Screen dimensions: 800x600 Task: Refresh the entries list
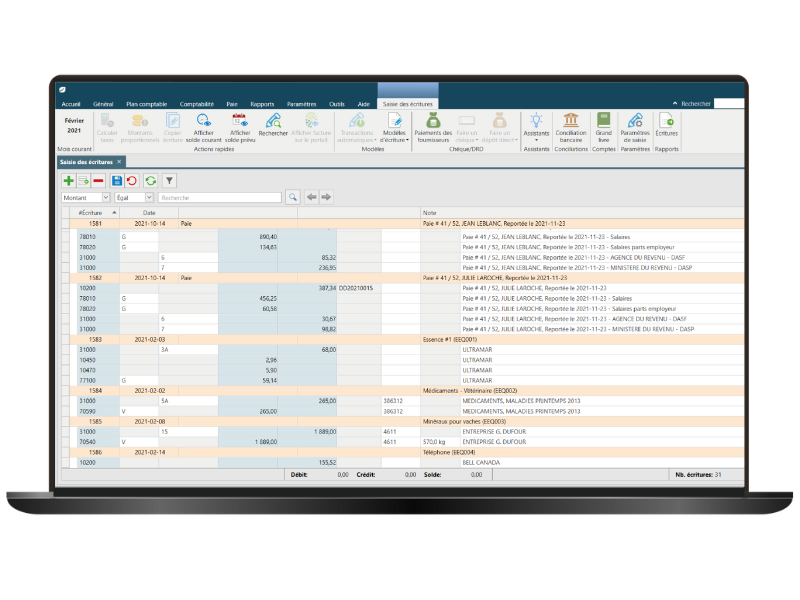tap(151, 181)
